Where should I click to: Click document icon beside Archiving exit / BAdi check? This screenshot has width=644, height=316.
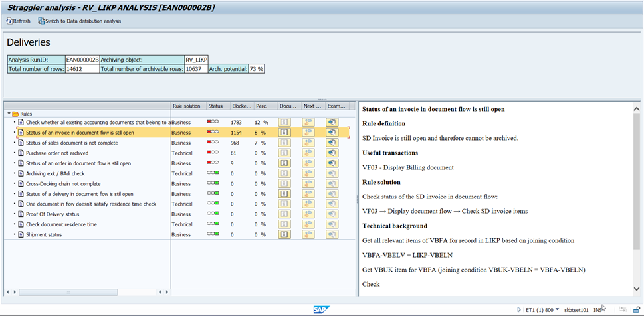(21, 173)
